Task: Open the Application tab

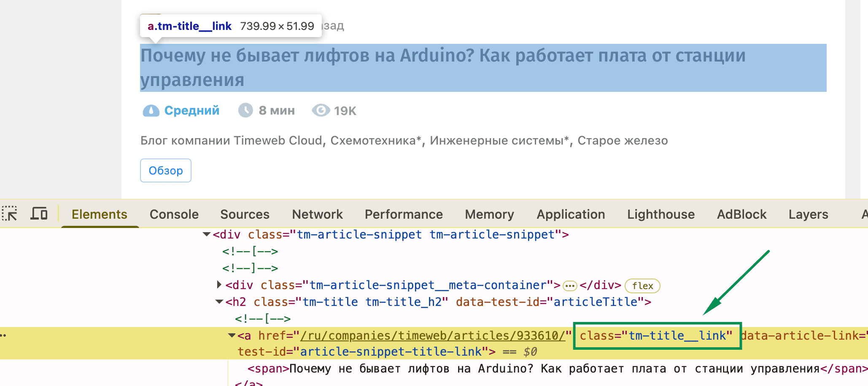Action: (571, 214)
